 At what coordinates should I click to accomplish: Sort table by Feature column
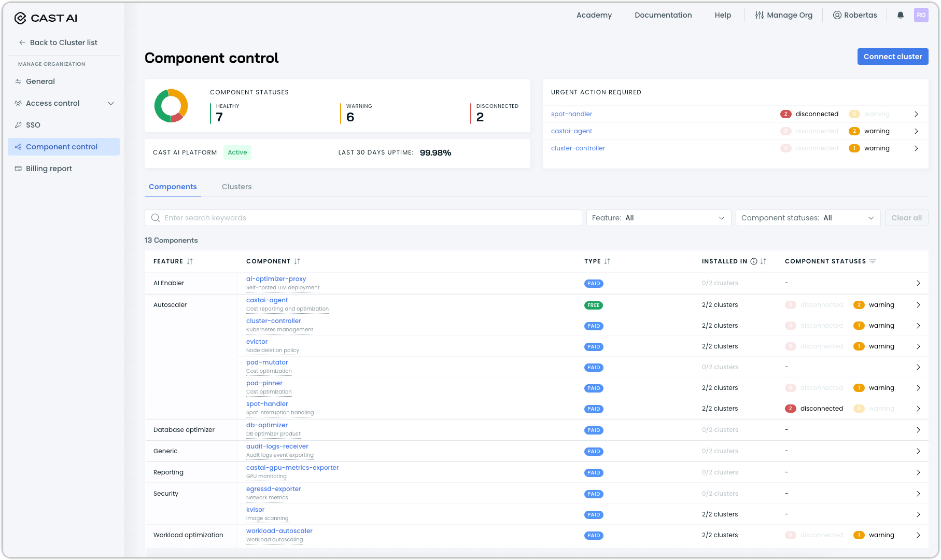[190, 261]
